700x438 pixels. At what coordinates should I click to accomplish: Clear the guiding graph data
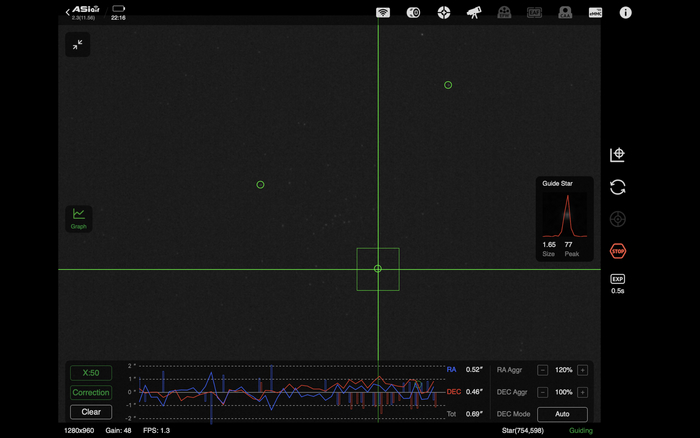[91, 412]
